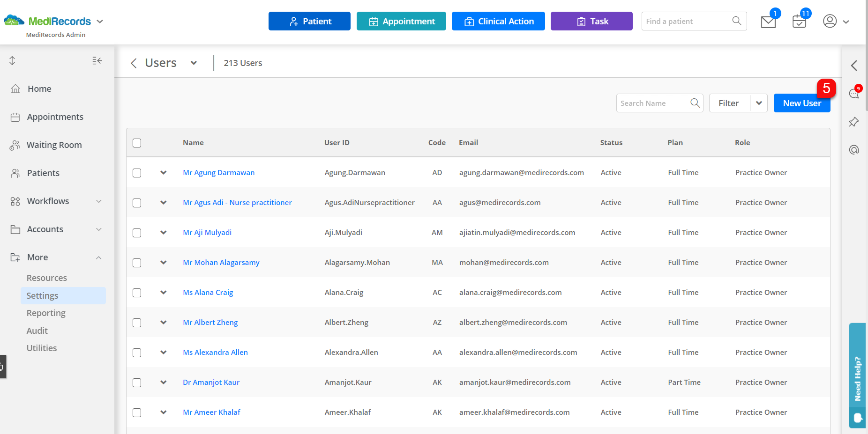Open the tray showing 11 pending items
Viewport: 868px width, 434px height.
(x=799, y=21)
